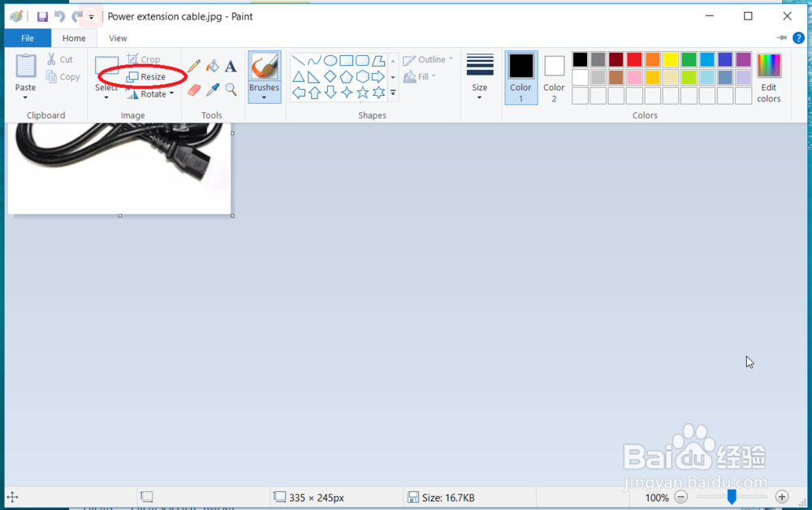Choose the Oval shape
Image resolution: width=812 pixels, height=510 pixels.
(x=330, y=61)
